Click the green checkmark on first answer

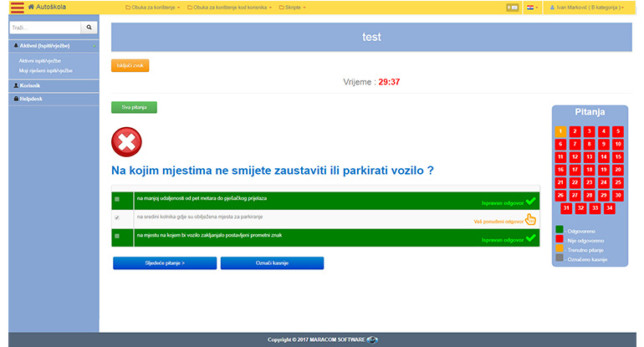click(x=530, y=201)
